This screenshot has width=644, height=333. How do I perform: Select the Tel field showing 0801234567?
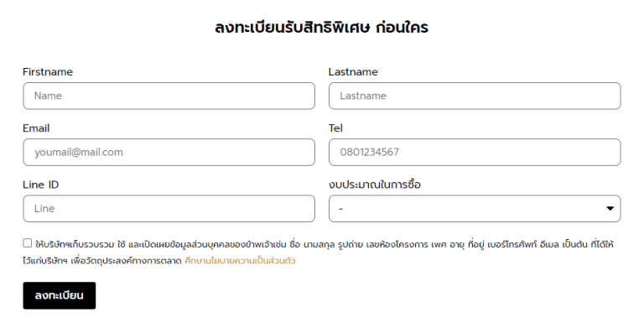click(x=475, y=153)
